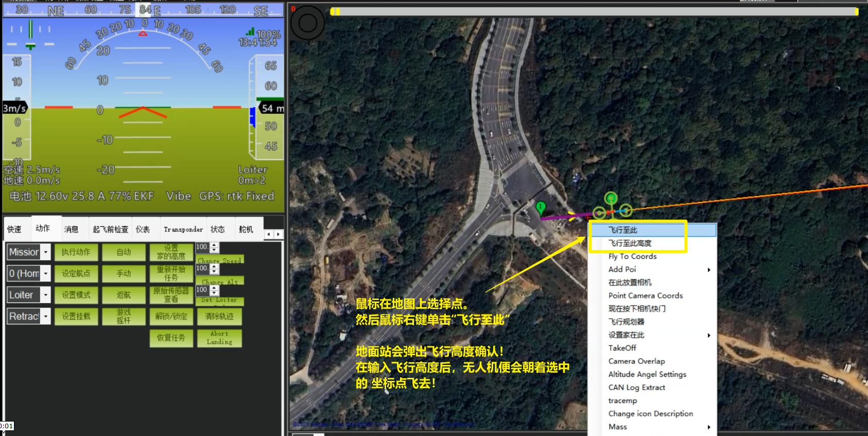Image resolution: width=868 pixels, height=436 pixels.
Task: Click the EKF status label in the HUD
Action: (144, 196)
